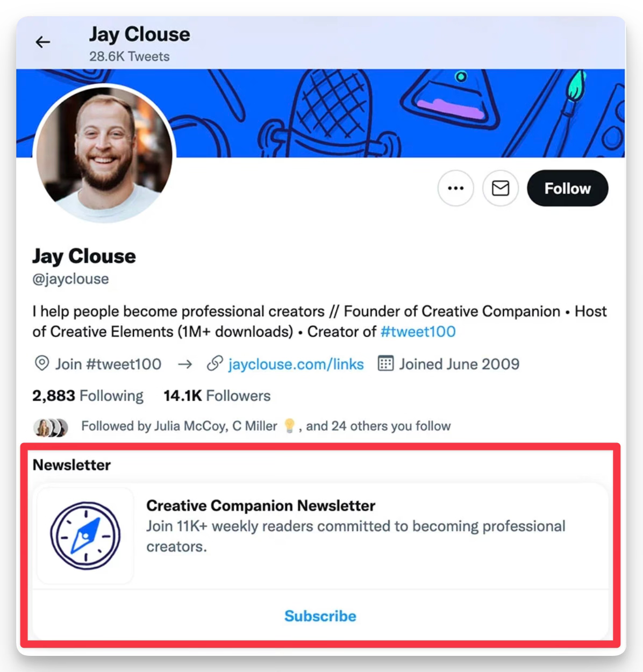Open Jay Clouse's profile photo
Screen dimensions: 643x672
105,154
